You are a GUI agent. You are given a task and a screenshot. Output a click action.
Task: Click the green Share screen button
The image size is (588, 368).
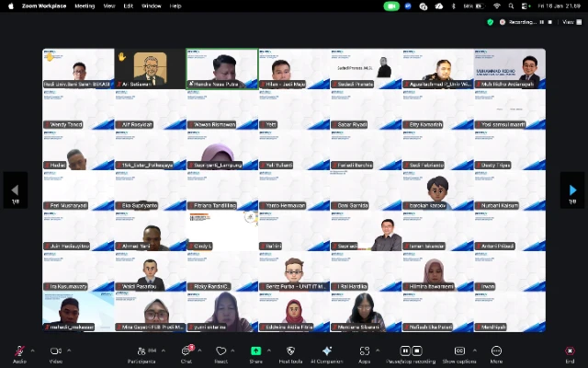[x=255, y=354]
